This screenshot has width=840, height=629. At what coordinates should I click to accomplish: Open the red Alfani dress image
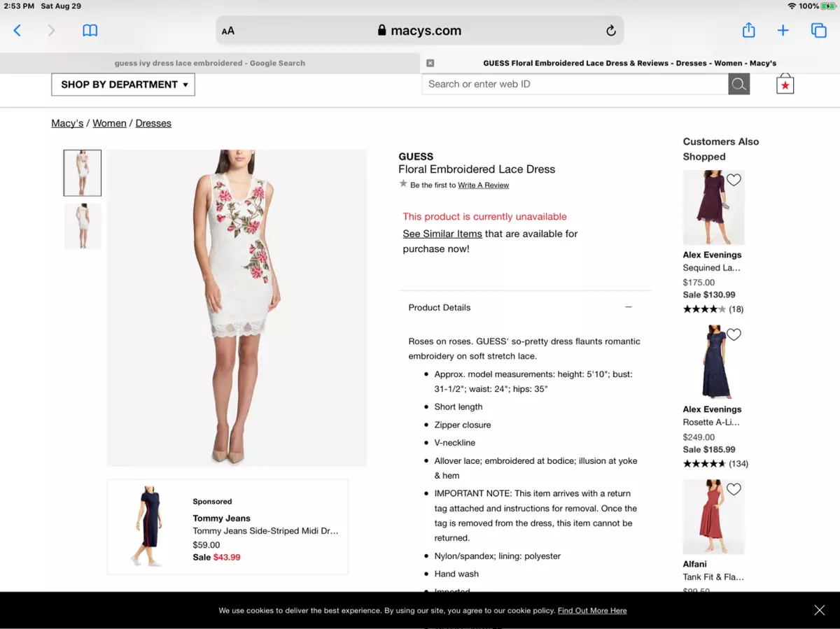[713, 516]
